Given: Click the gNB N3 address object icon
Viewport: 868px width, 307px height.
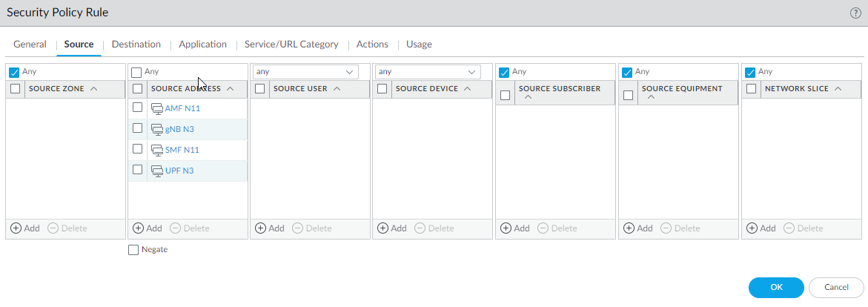Looking at the screenshot, I should click(156, 129).
